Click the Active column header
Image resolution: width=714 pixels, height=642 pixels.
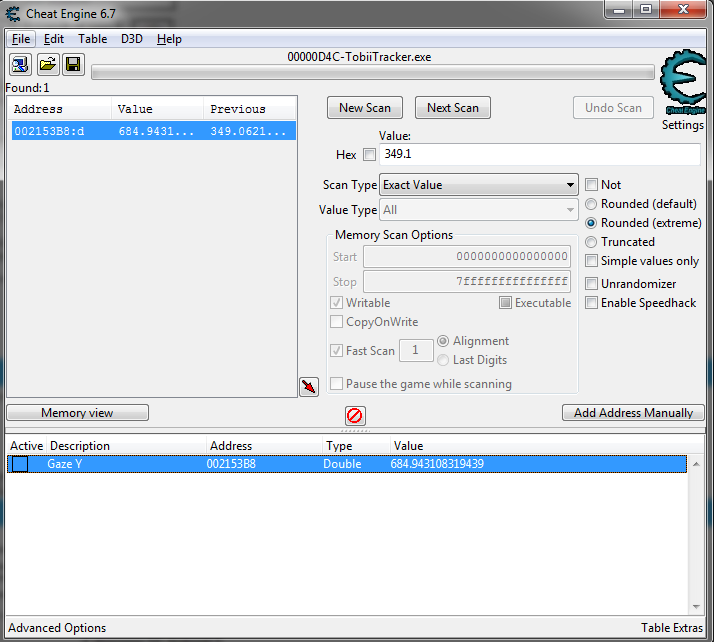26,446
